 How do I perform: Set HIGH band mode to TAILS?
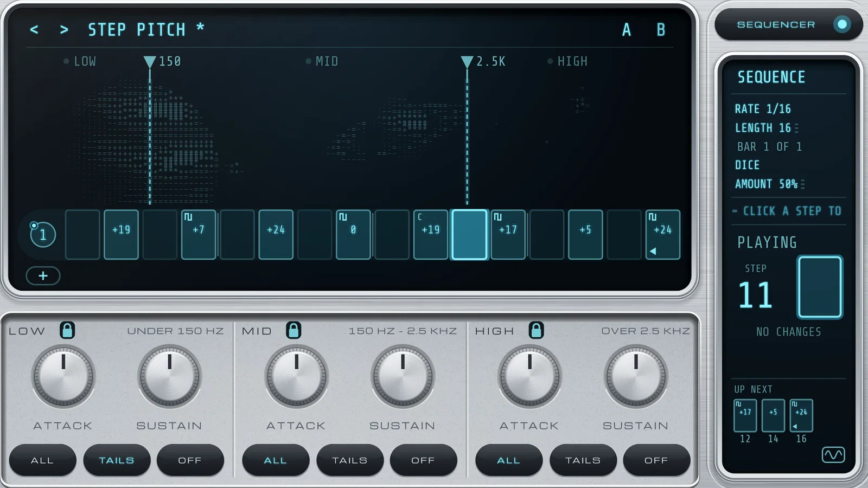click(x=583, y=460)
